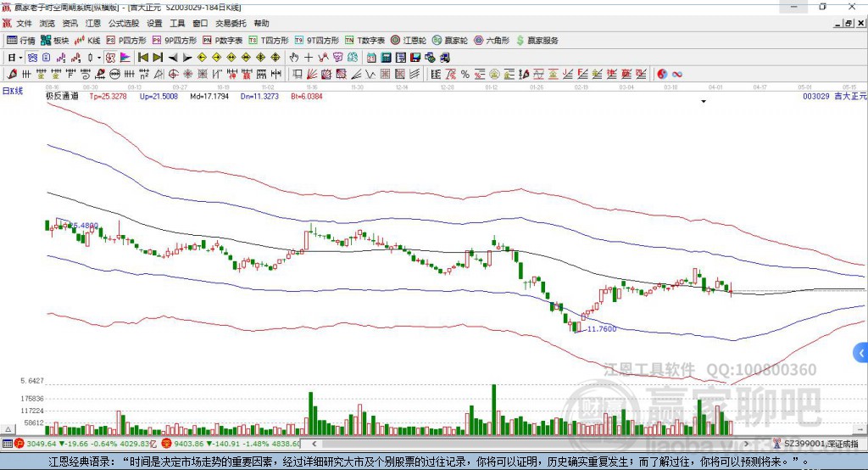The height and width of the screenshot is (470, 868).
Task: Open the P四方形 tool
Action: click(x=126, y=41)
